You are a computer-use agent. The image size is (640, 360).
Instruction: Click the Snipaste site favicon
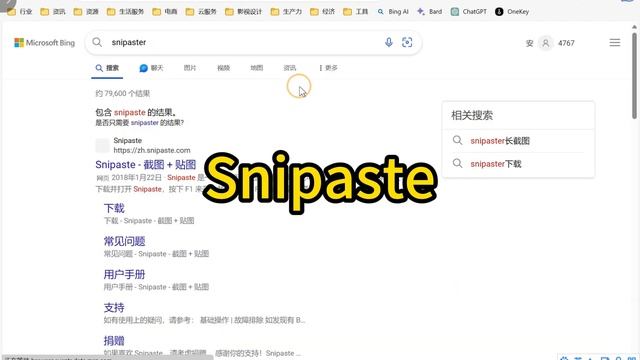tap(102, 145)
